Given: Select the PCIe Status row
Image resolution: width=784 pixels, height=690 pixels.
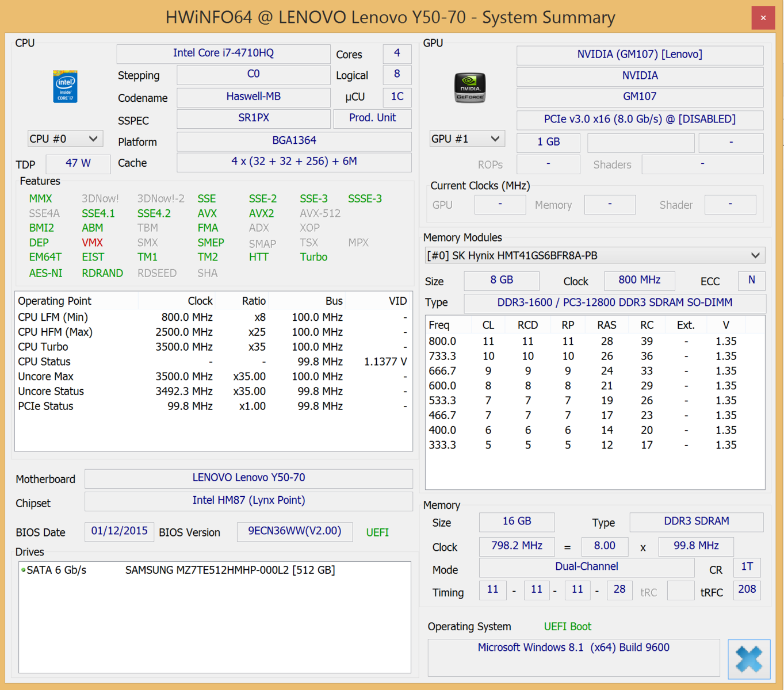Looking at the screenshot, I should coord(213,407).
